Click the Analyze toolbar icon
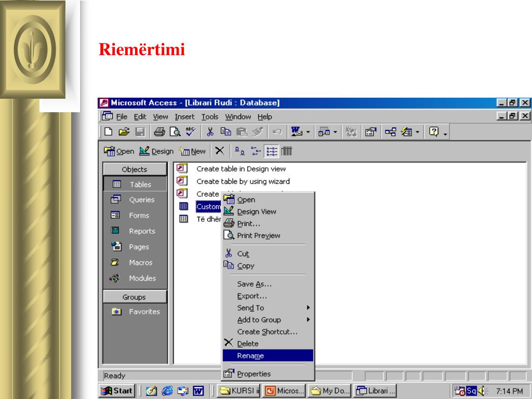The width and height of the screenshot is (532, 399). pyautogui.click(x=324, y=131)
